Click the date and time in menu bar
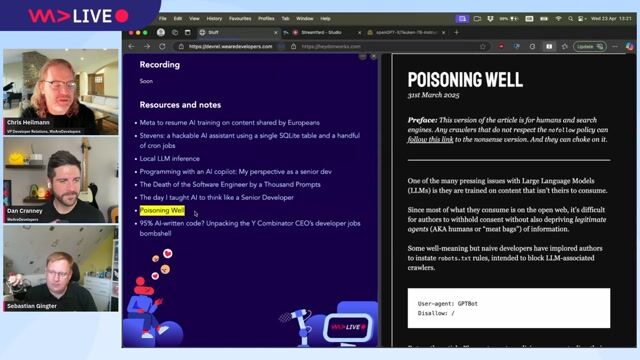The width and height of the screenshot is (640, 360). point(611,19)
